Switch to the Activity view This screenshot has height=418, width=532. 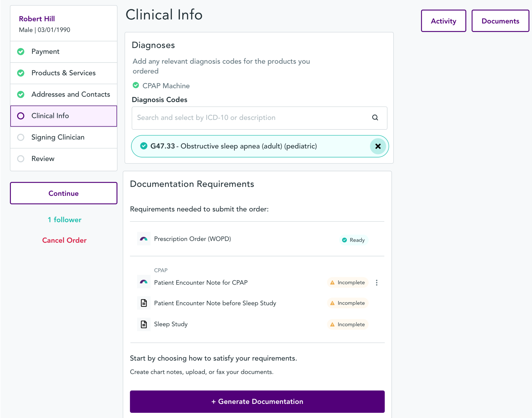point(443,21)
